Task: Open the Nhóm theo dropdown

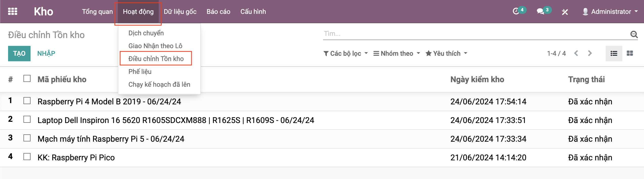Action: (397, 53)
